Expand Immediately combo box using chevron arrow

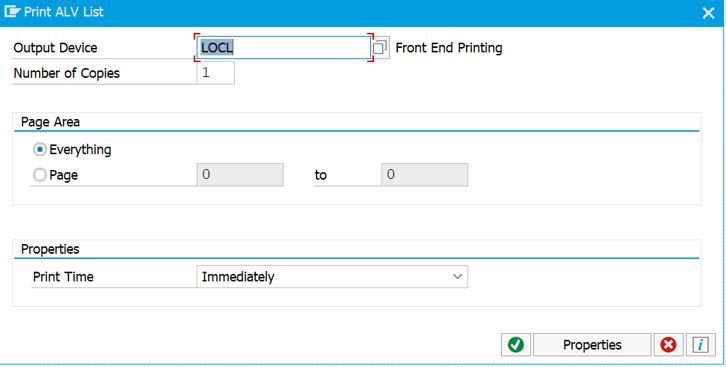[457, 277]
